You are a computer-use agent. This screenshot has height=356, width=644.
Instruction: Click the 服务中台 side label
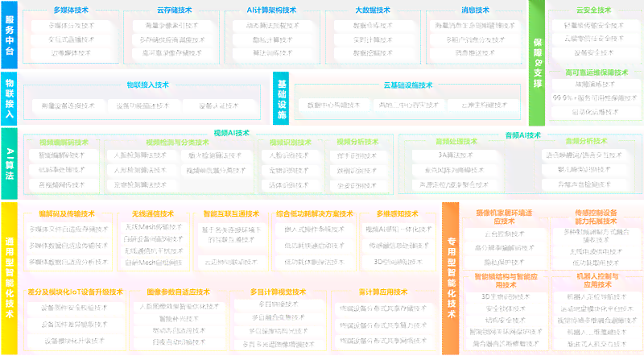point(9,35)
